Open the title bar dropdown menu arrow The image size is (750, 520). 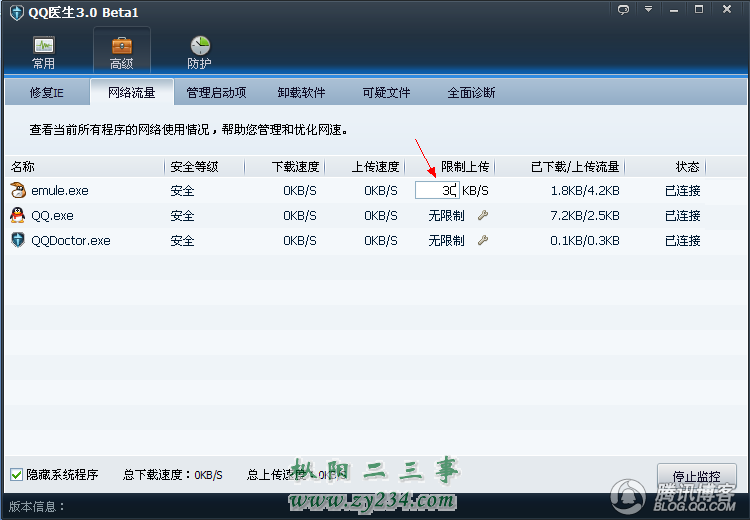(x=648, y=9)
